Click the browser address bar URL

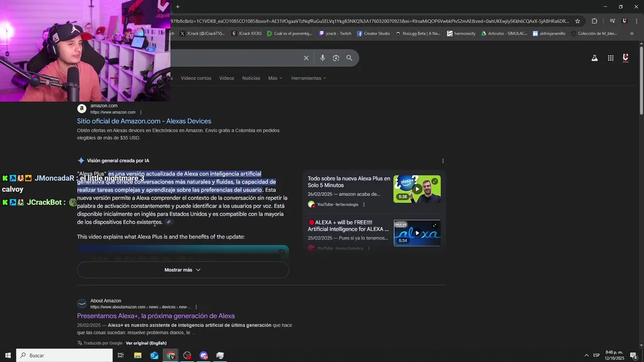370,21
